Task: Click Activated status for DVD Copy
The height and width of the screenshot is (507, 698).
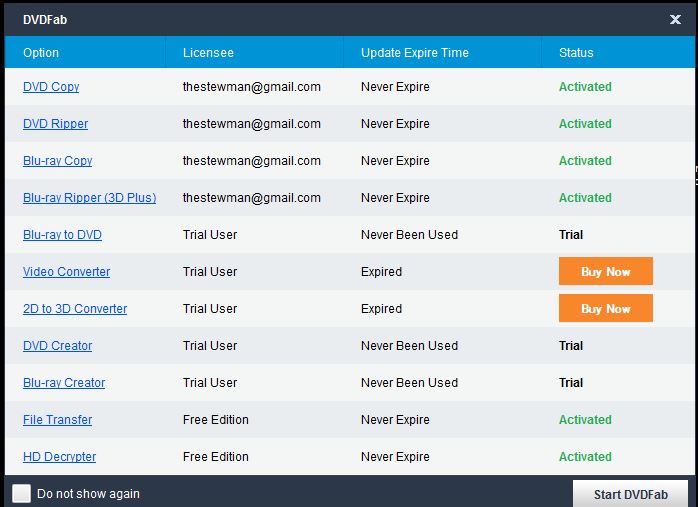Action: tap(585, 87)
